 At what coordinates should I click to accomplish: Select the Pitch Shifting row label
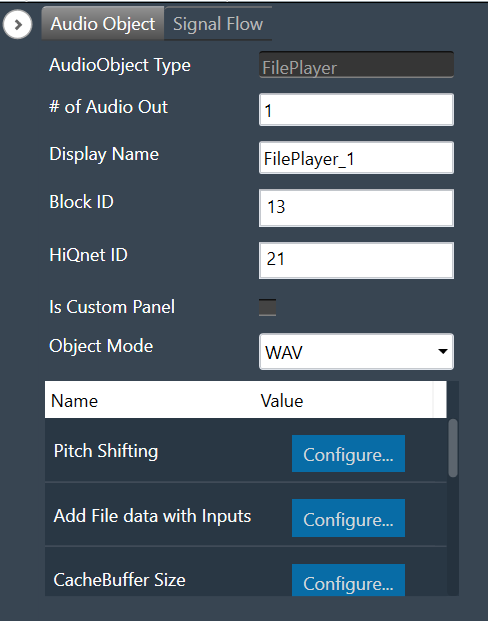coord(106,451)
